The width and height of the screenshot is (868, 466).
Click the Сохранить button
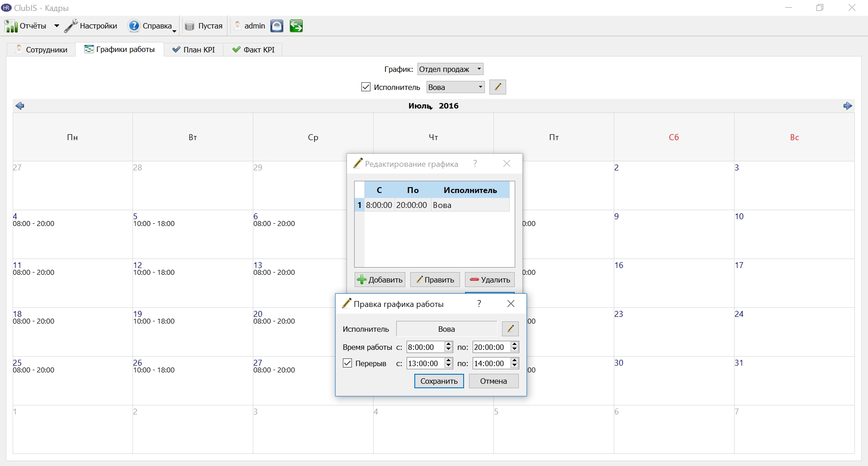(439, 381)
